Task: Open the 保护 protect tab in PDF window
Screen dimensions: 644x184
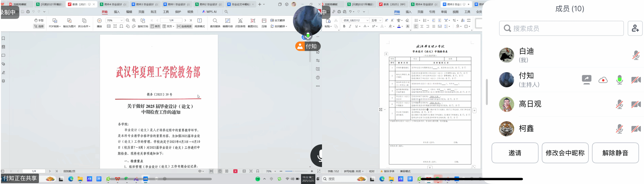Action: pyautogui.click(x=178, y=12)
